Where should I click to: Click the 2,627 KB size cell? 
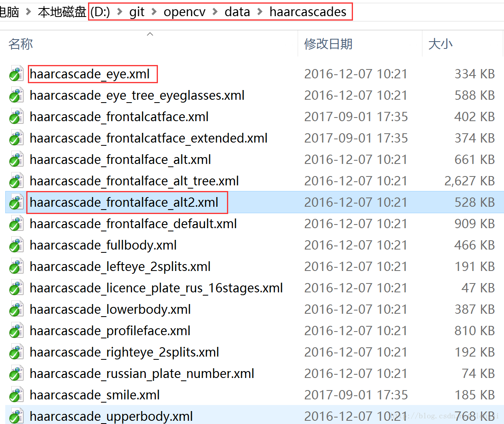click(470, 181)
